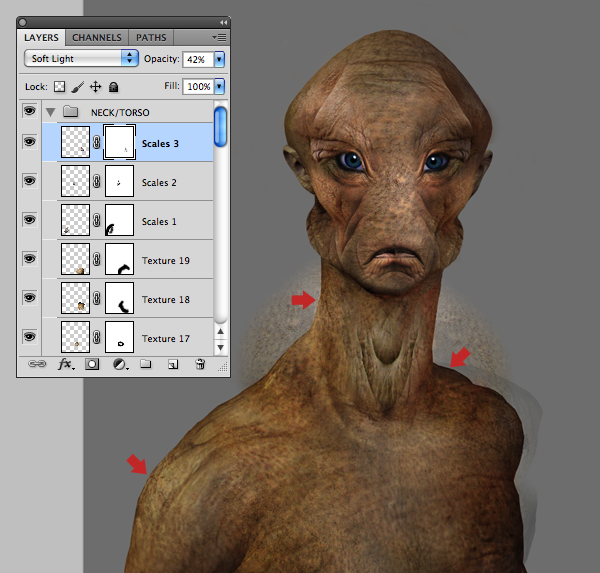The width and height of the screenshot is (600, 573).
Task: Open the Layers panel options menu
Action: point(220,38)
